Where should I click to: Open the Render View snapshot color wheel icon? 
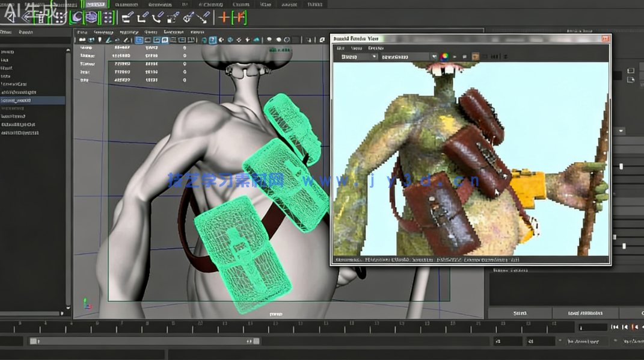[x=445, y=56]
